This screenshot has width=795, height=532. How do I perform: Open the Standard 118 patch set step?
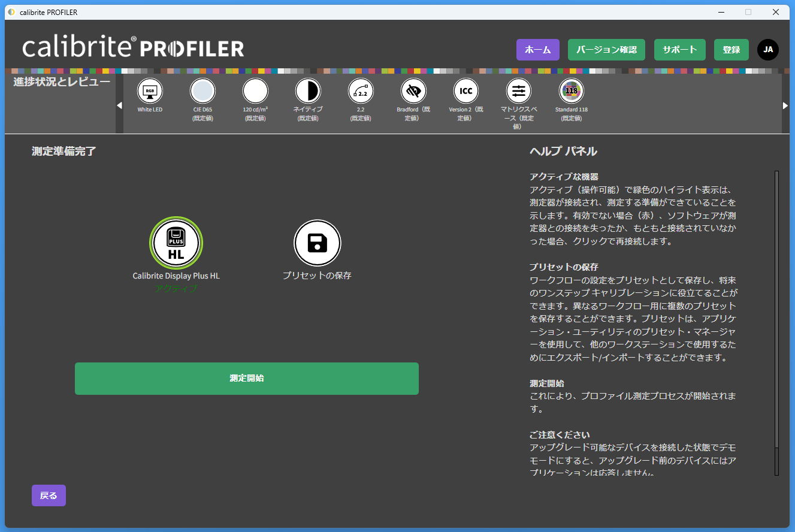click(x=572, y=91)
